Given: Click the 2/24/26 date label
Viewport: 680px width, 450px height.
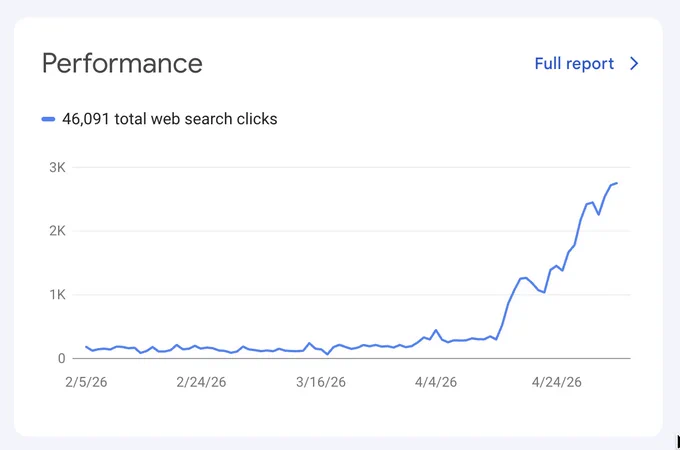Looking at the screenshot, I should (x=201, y=382).
